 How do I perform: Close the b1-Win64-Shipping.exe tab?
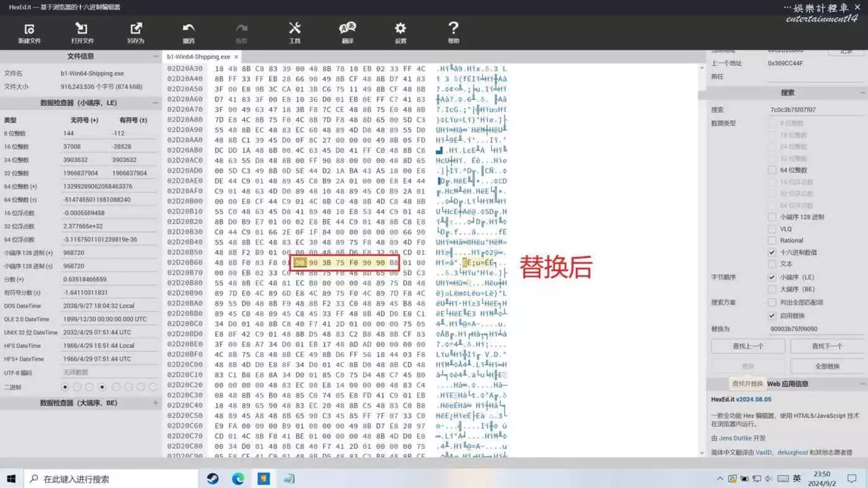pos(236,57)
